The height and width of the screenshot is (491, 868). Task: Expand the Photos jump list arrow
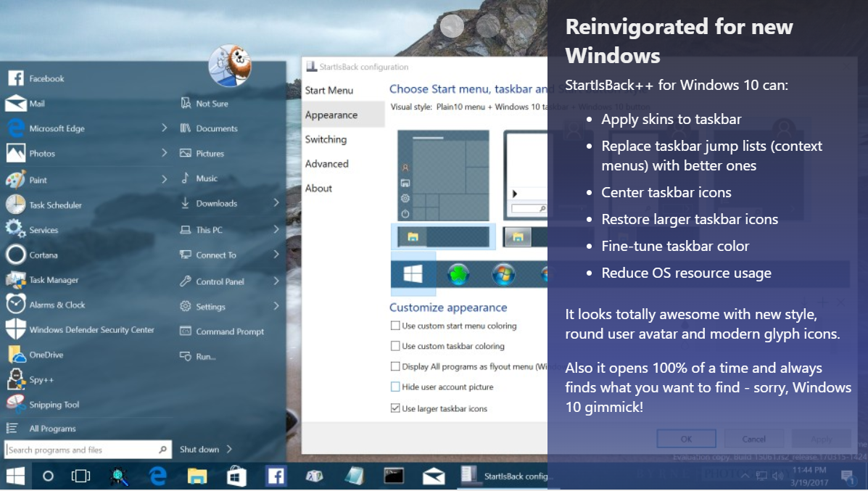pos(165,153)
